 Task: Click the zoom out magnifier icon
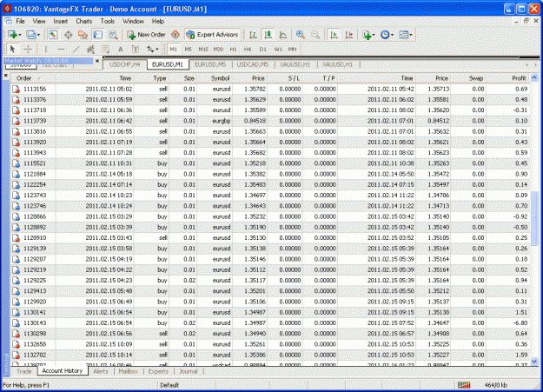(x=315, y=35)
